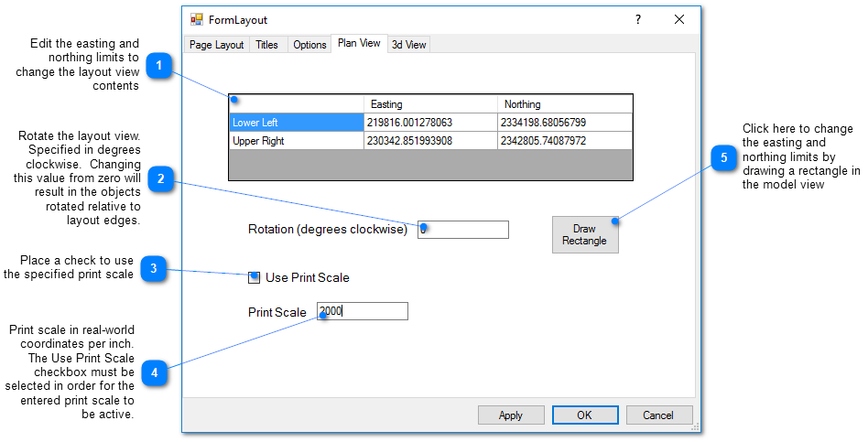Click the Apply button
Screen dimensions: 868x442
coord(511,415)
